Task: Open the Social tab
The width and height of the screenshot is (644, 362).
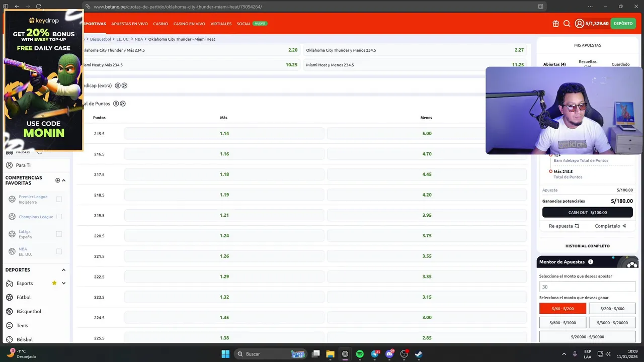Action: click(244, 24)
